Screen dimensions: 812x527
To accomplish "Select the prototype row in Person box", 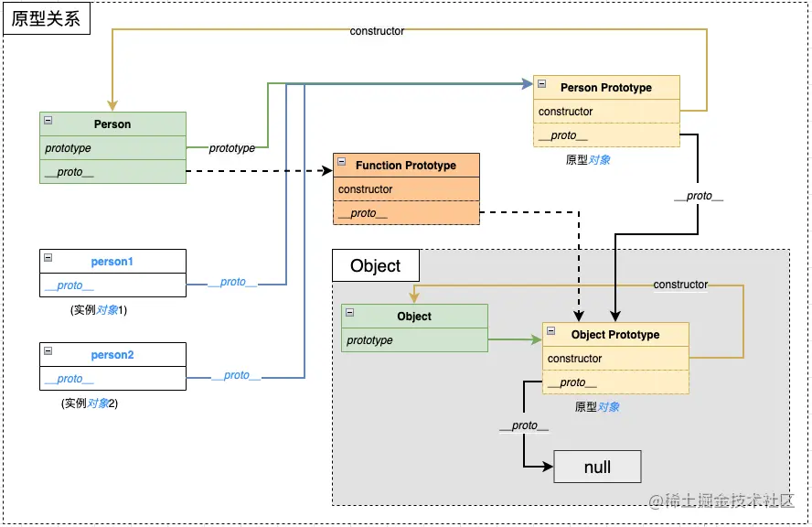I will [112, 148].
